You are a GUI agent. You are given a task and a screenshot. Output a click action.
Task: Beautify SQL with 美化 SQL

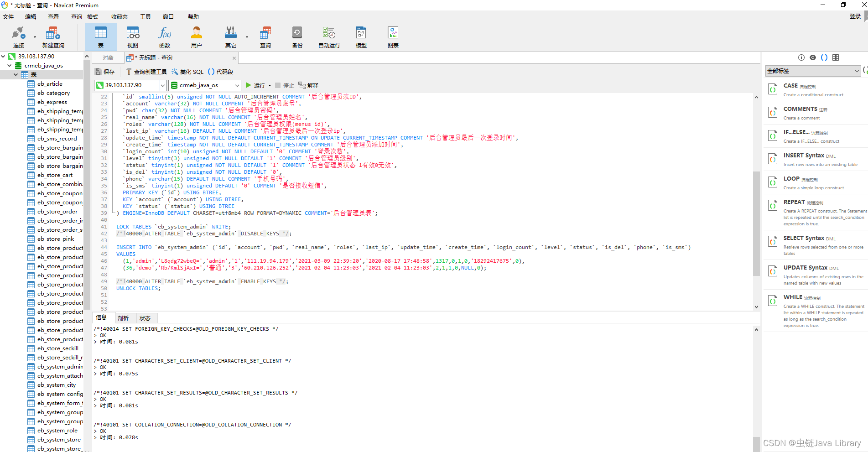point(187,72)
